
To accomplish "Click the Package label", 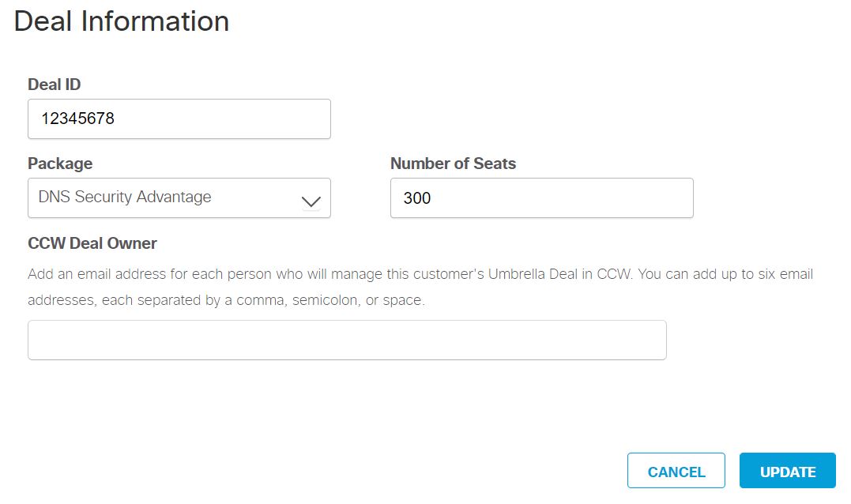I will tap(60, 164).
